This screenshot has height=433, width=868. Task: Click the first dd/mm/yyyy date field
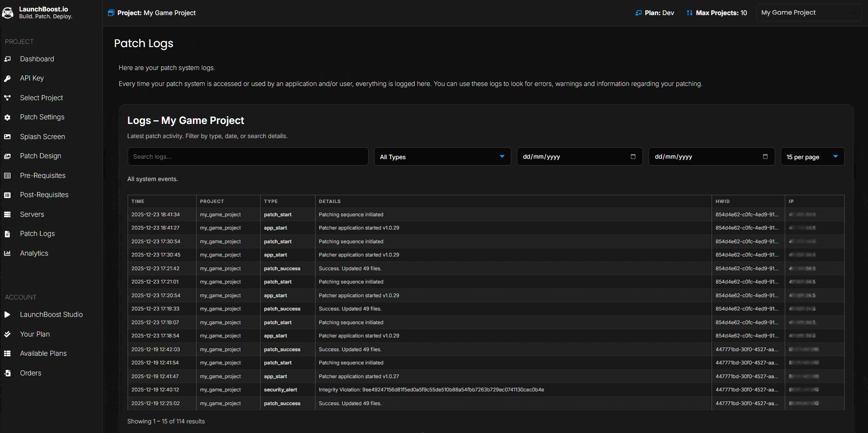[579, 156]
